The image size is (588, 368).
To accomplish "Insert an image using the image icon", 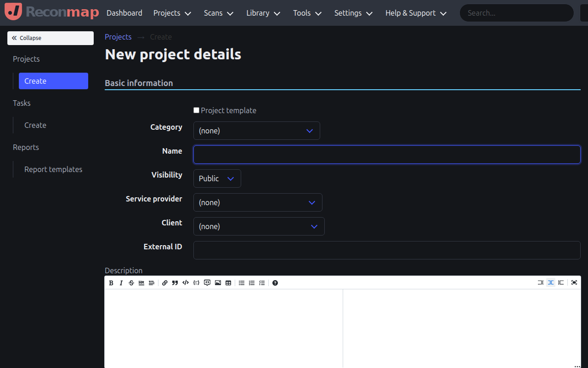I will [218, 282].
